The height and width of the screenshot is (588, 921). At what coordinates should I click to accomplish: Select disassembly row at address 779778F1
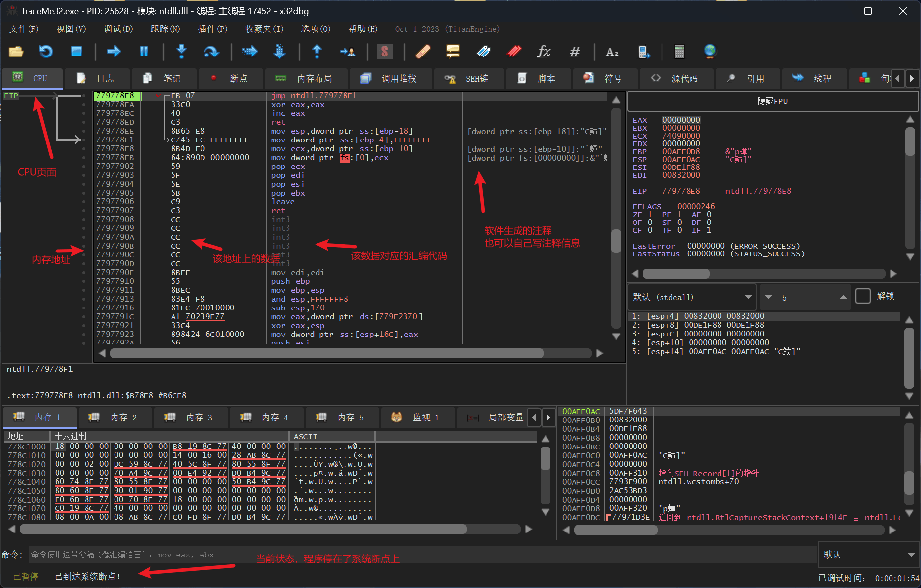coord(351,140)
